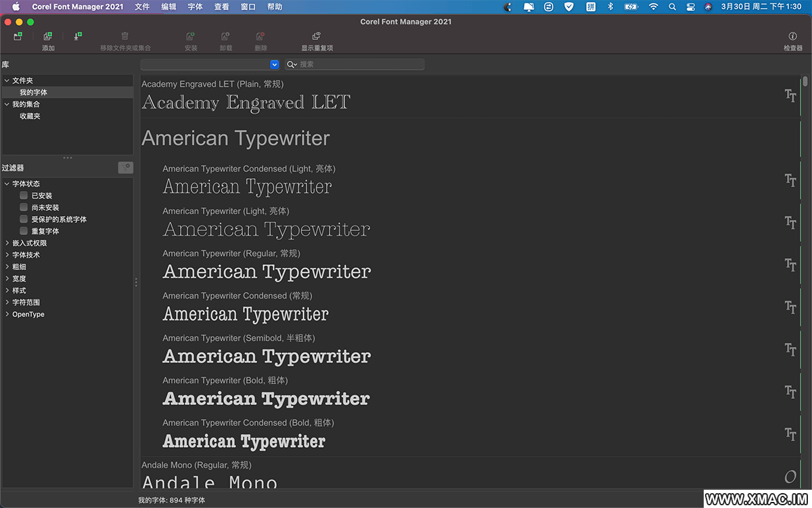Click TrueType icon for Academy Engraved LET

(790, 96)
